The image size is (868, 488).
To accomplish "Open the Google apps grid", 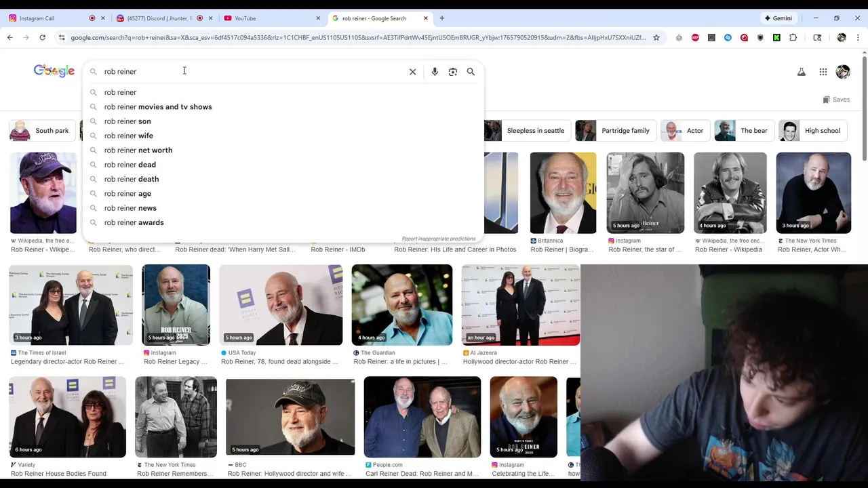I will tap(823, 72).
